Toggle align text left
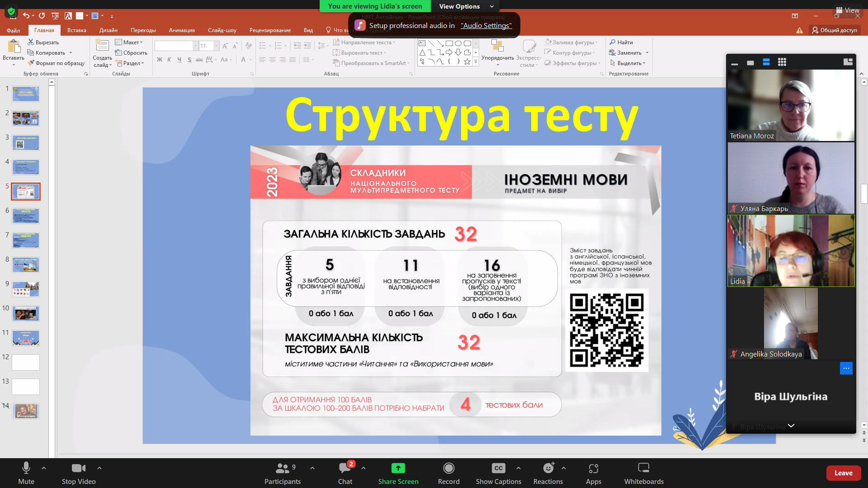This screenshot has height=488, width=868. coord(263,59)
